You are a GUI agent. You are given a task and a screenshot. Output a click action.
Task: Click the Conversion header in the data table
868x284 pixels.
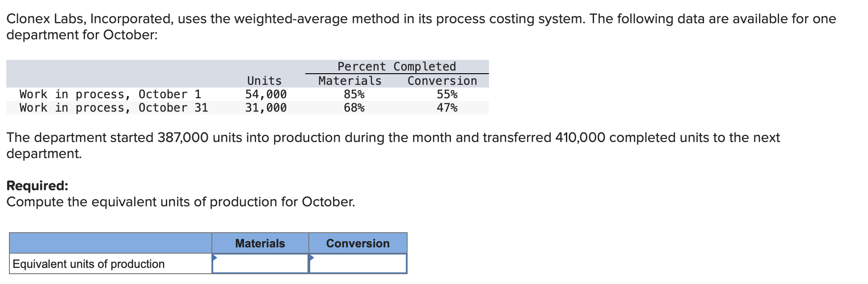pyautogui.click(x=441, y=81)
